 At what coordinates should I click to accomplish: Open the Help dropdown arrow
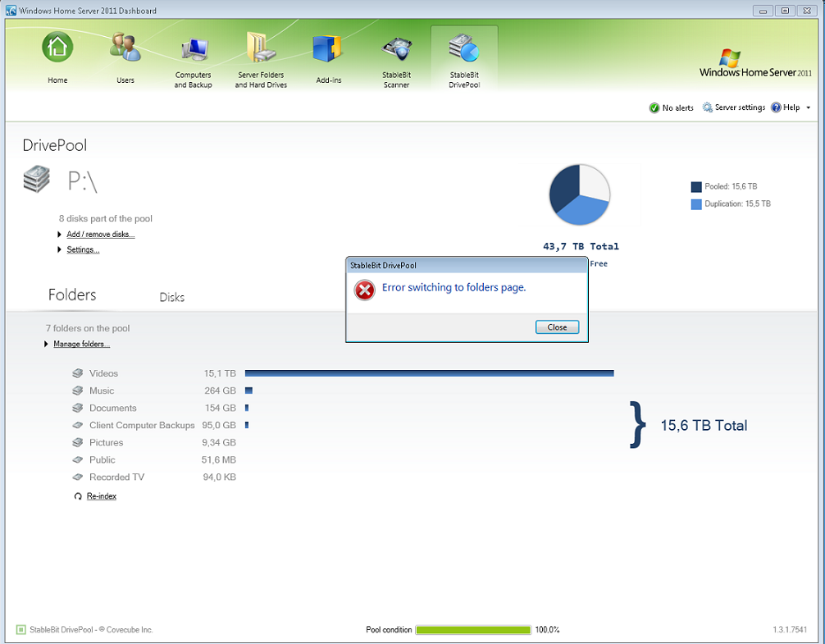808,107
